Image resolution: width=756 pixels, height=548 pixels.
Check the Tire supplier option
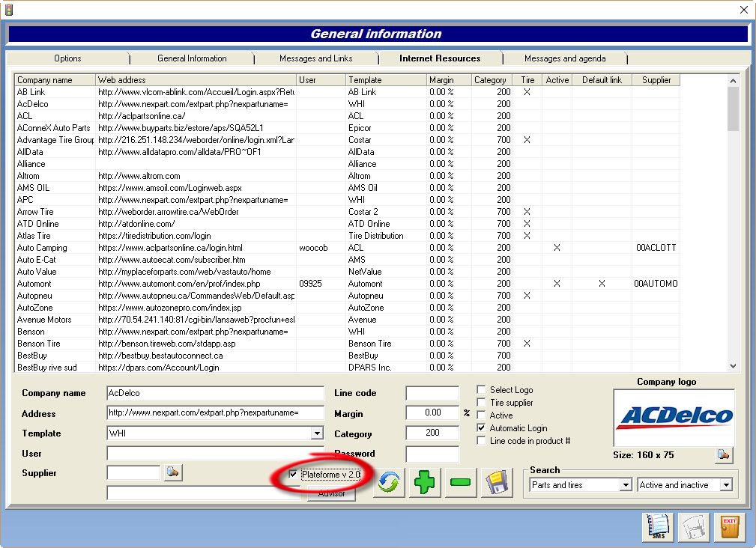click(481, 403)
